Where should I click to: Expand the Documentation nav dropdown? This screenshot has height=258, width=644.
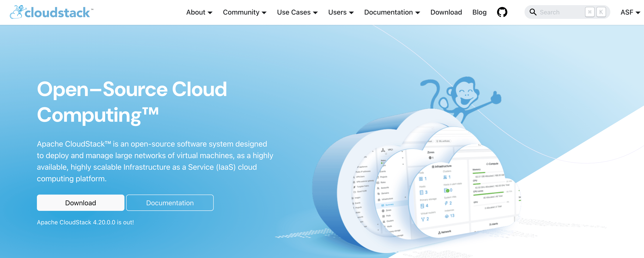(392, 12)
